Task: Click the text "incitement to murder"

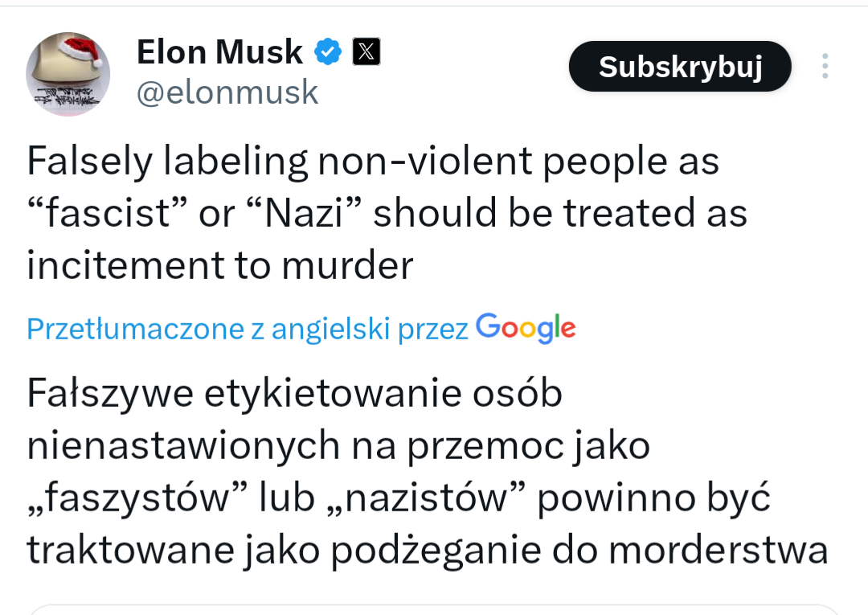Action: point(220,264)
